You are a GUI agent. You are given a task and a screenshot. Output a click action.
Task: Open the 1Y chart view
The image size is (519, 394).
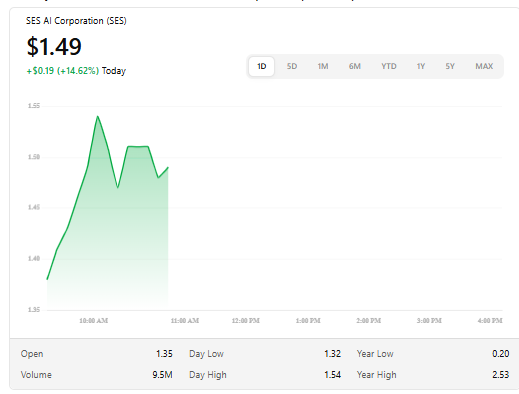click(x=421, y=66)
